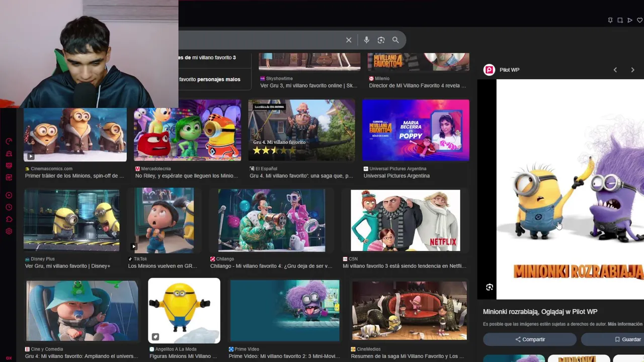Image resolution: width=644 pixels, height=362 pixels.
Task: Open Prime Video purple minion thumbnail
Action: pos(285,311)
